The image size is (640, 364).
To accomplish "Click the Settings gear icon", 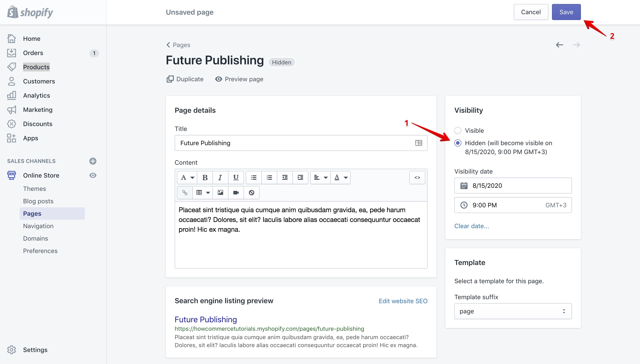I will [x=12, y=350].
